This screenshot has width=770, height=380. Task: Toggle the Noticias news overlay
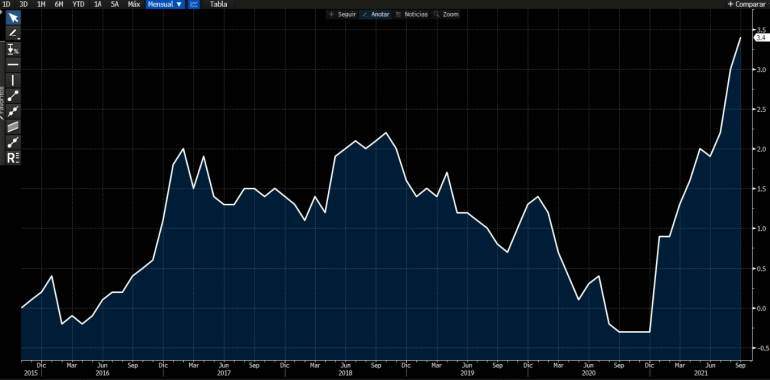[412, 14]
